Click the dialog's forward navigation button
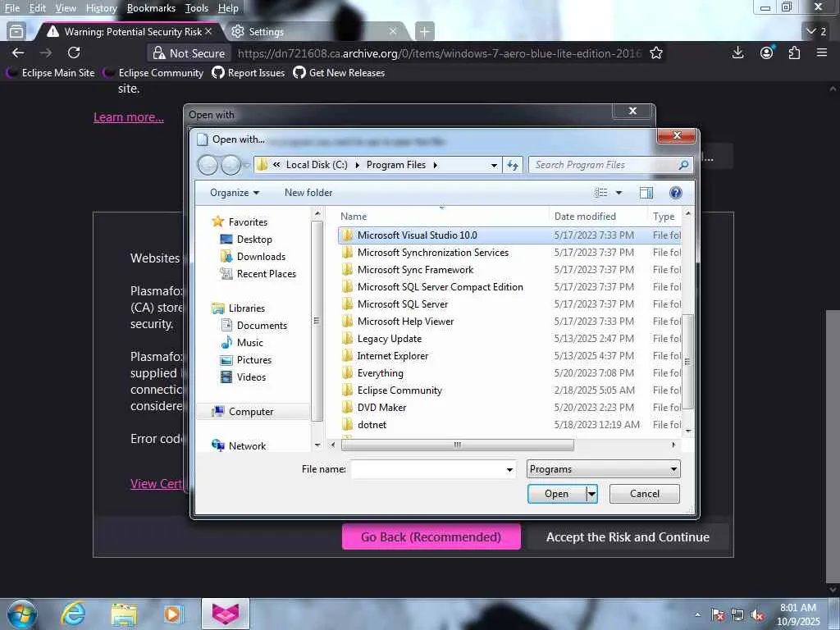Viewport: 840px width, 630px height. pos(231,165)
